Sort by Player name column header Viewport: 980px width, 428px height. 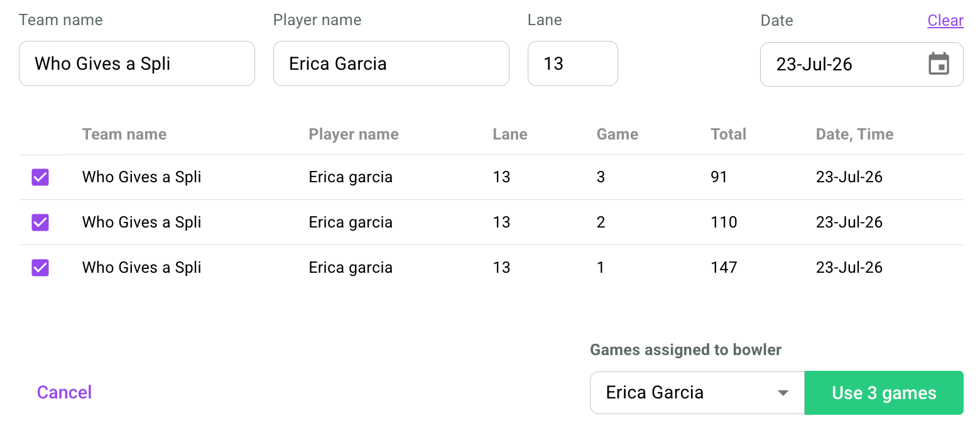(x=354, y=134)
